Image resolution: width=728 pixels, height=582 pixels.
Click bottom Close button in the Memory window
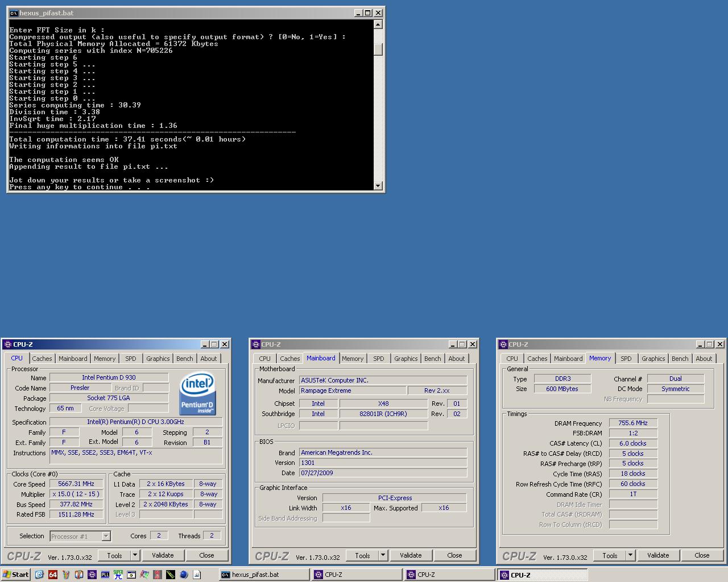[702, 555]
